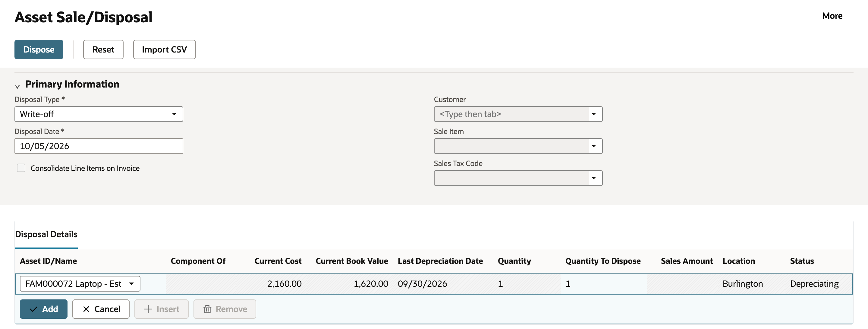
Task: Select the Disposal Details tab
Action: pyautogui.click(x=46, y=234)
